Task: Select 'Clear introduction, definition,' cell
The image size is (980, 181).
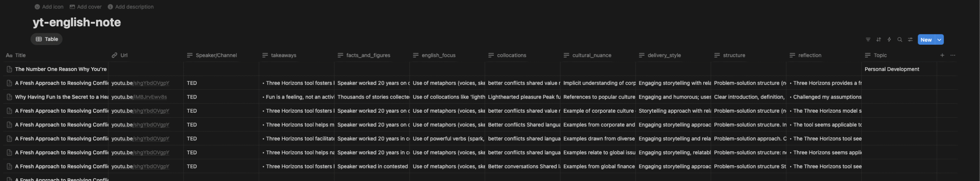Action: coord(748,97)
